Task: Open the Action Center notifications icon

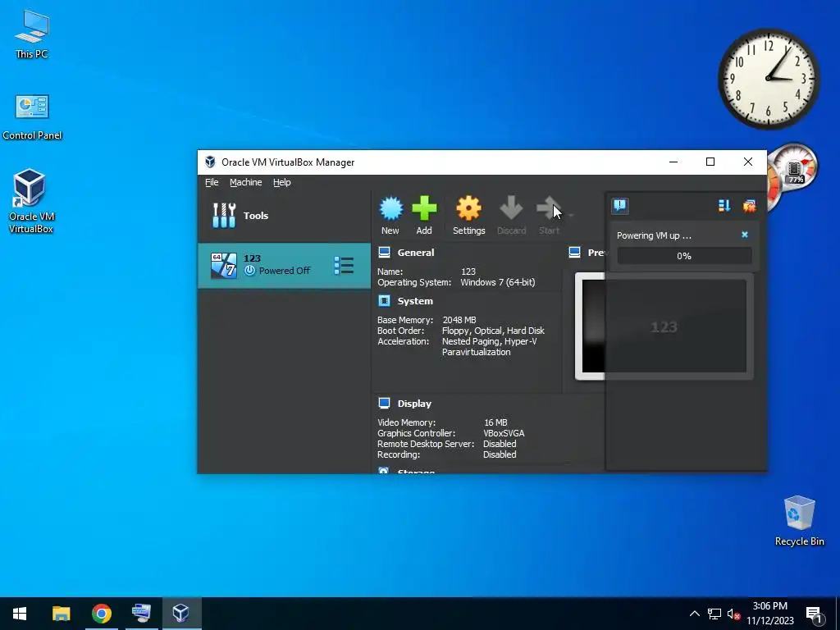Action: 814,614
